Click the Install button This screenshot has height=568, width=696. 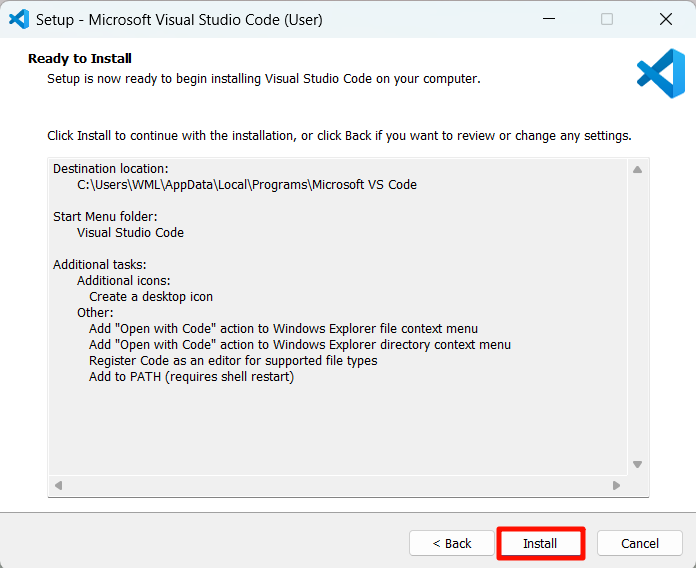click(540, 543)
